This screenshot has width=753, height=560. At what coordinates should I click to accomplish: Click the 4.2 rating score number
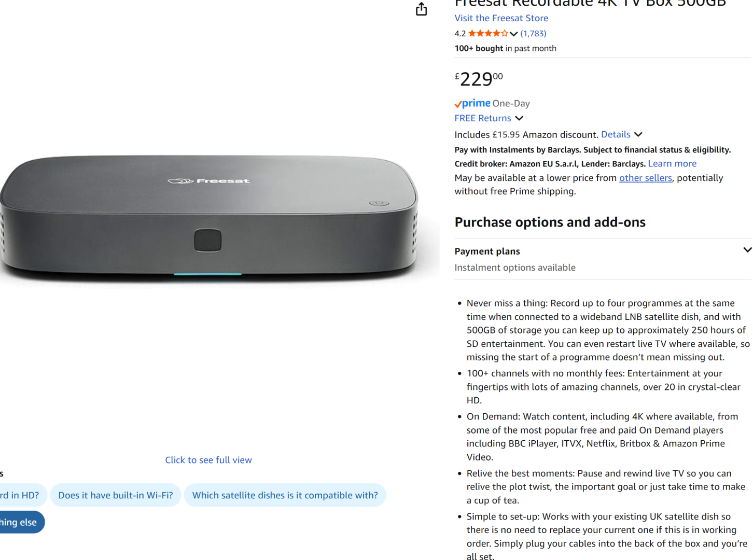tap(460, 34)
